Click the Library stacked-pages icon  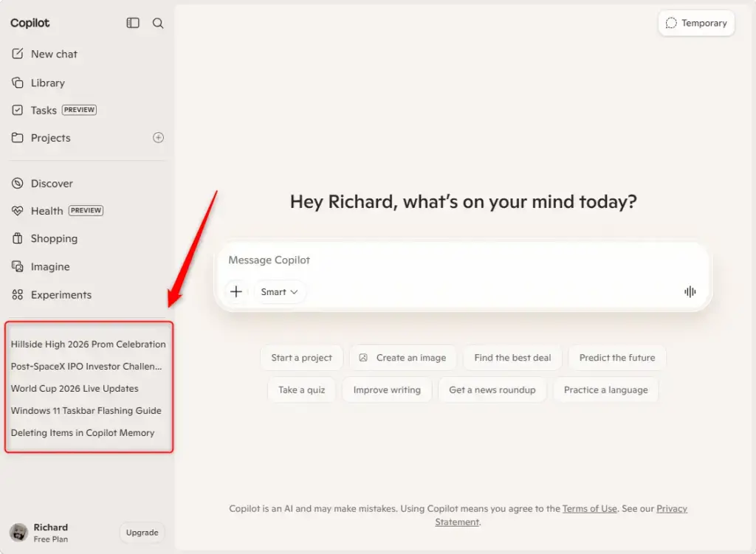point(18,83)
